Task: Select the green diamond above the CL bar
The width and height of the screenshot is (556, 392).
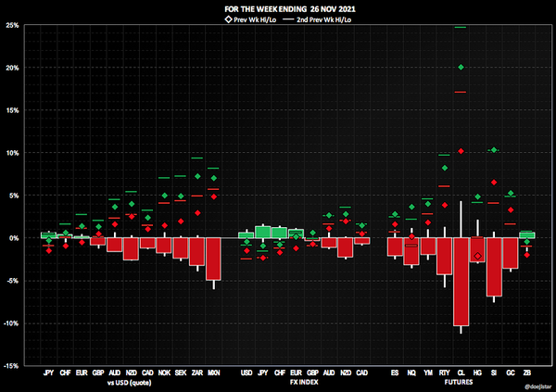Action: [461, 68]
